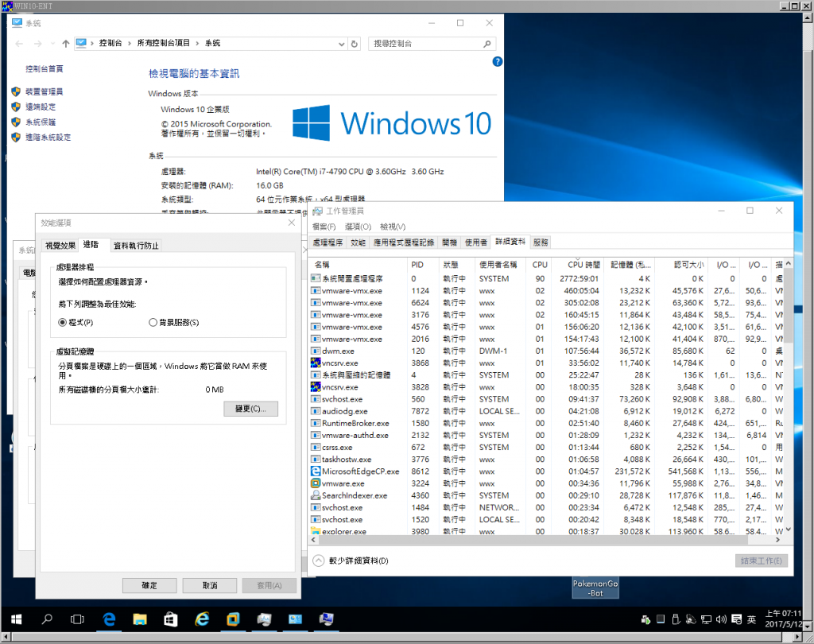Switch to the 效能 tab in Task Manager
Viewport: 814px width, 644px height.
[x=359, y=242]
